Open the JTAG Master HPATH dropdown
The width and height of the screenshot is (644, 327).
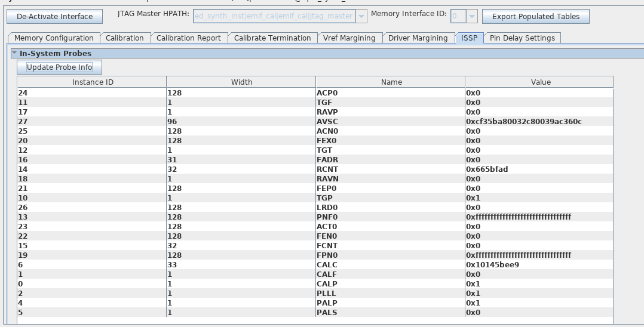point(361,16)
